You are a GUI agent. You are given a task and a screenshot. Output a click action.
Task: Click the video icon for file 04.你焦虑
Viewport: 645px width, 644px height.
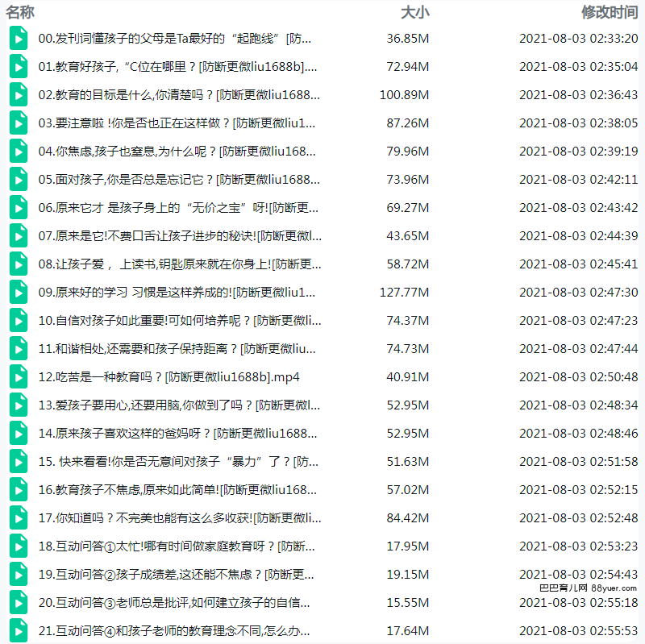pyautogui.click(x=19, y=152)
